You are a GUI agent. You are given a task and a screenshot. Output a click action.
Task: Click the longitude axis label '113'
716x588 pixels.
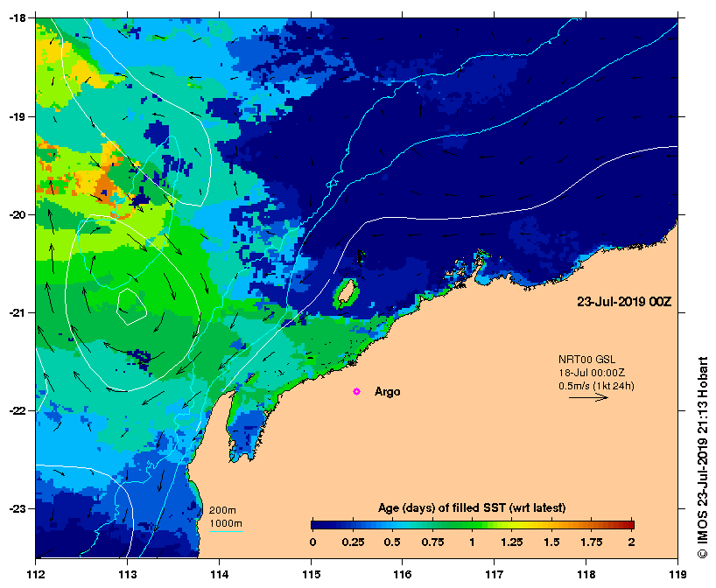pyautogui.click(x=128, y=574)
